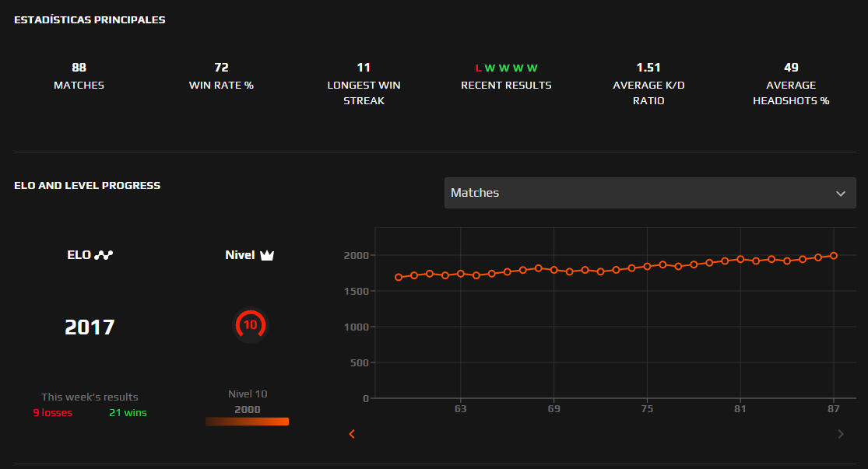Click the Nivel crown icon
This screenshot has height=469, width=868.
click(267, 255)
